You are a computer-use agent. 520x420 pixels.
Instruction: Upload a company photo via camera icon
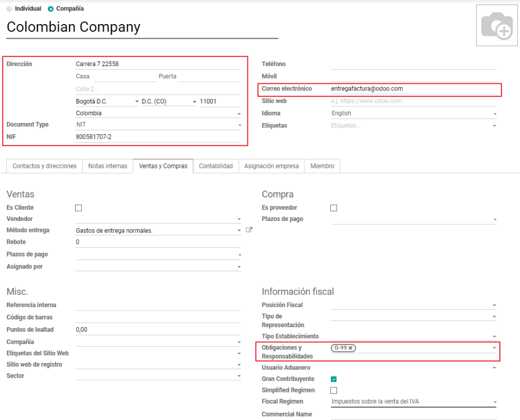(496, 26)
